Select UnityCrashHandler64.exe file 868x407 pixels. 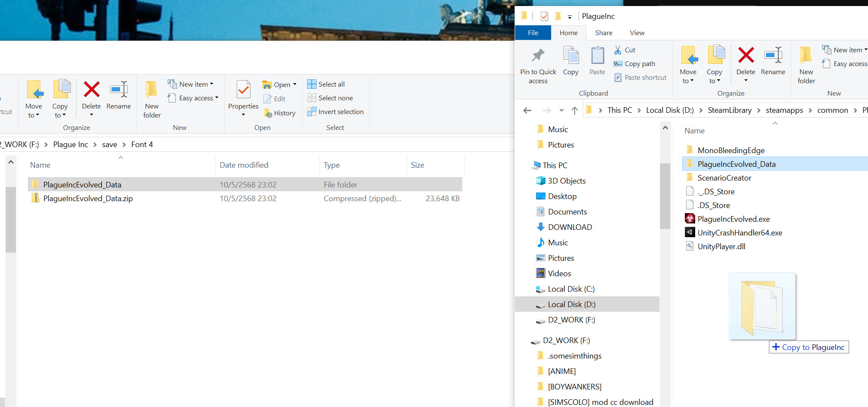coord(739,232)
